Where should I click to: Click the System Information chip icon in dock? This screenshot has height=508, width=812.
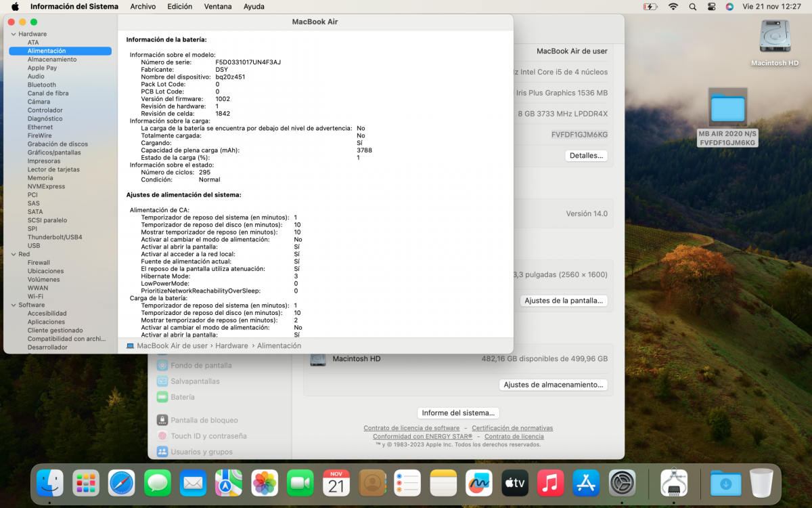tap(674, 483)
